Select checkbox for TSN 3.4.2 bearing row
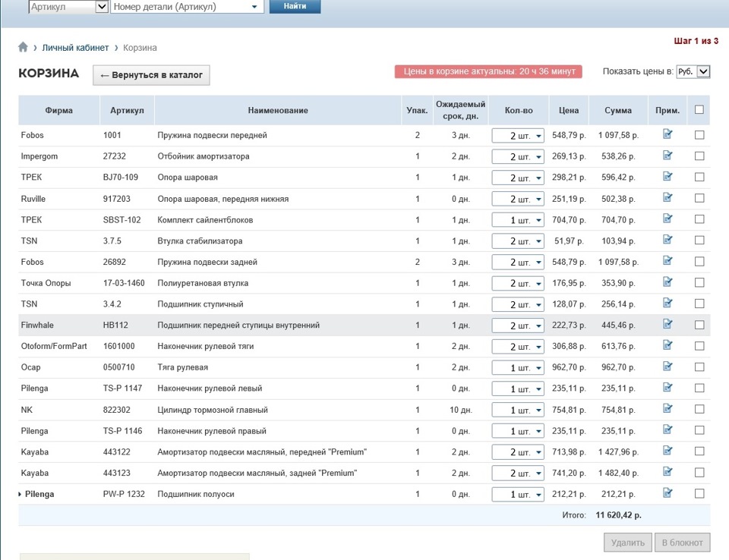Viewport: 729px width, 560px height. tap(699, 304)
